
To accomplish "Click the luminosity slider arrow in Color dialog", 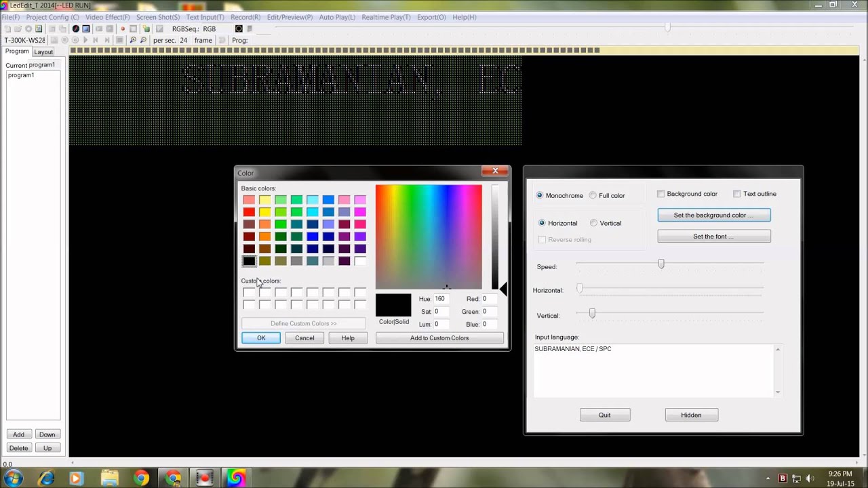I will (503, 289).
